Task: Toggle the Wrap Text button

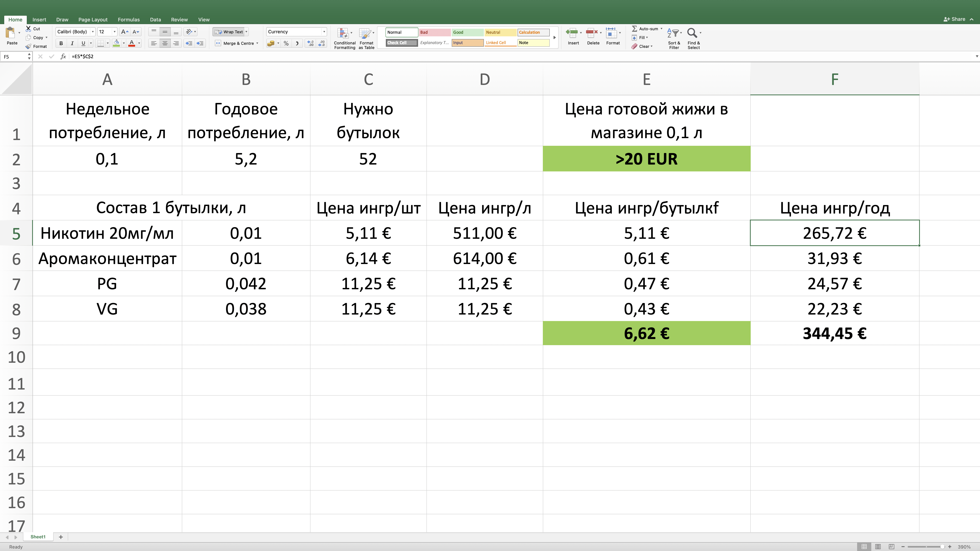Action: click(x=229, y=32)
